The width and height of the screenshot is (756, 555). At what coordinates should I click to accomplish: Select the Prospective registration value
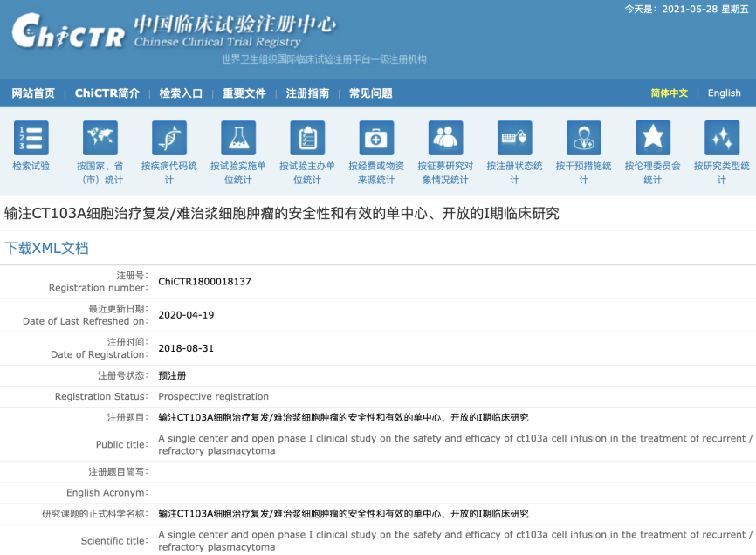pos(213,396)
